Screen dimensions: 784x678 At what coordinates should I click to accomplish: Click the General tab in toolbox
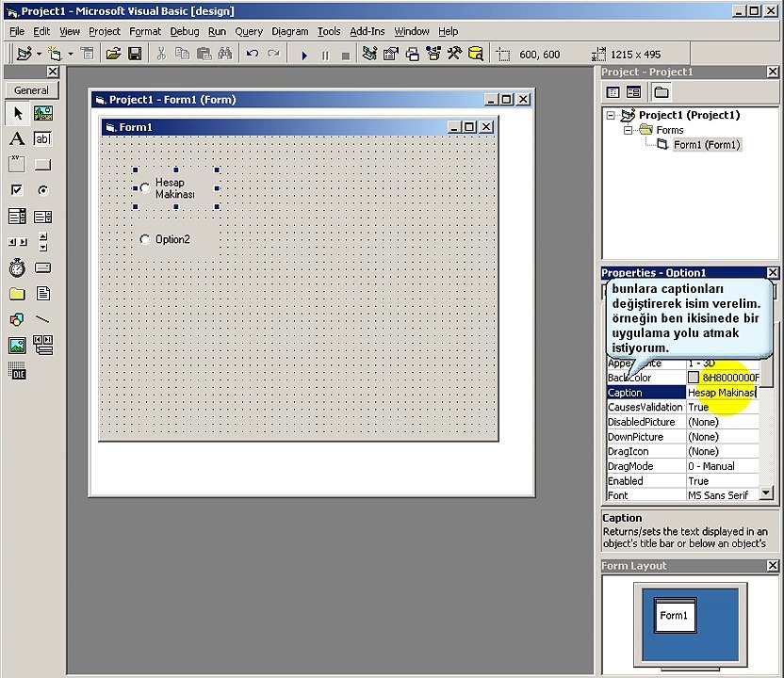coord(31,90)
